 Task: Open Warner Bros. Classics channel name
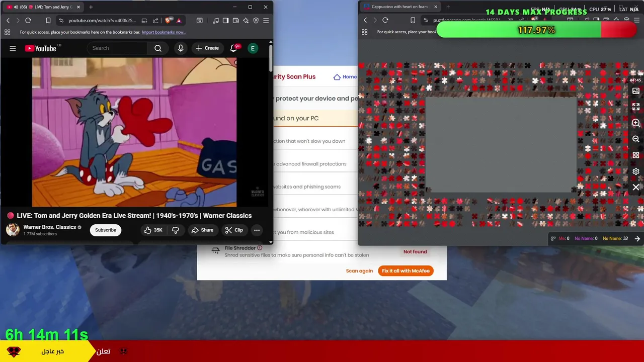[x=49, y=227]
